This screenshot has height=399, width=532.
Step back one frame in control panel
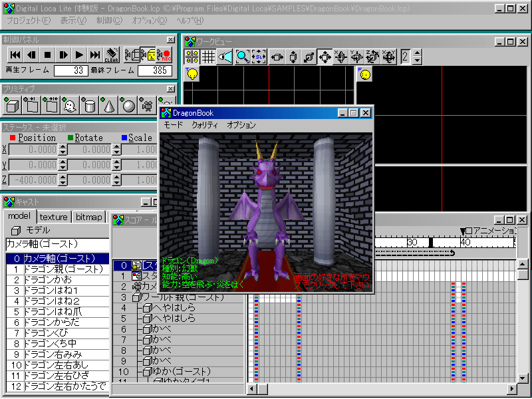coord(31,55)
